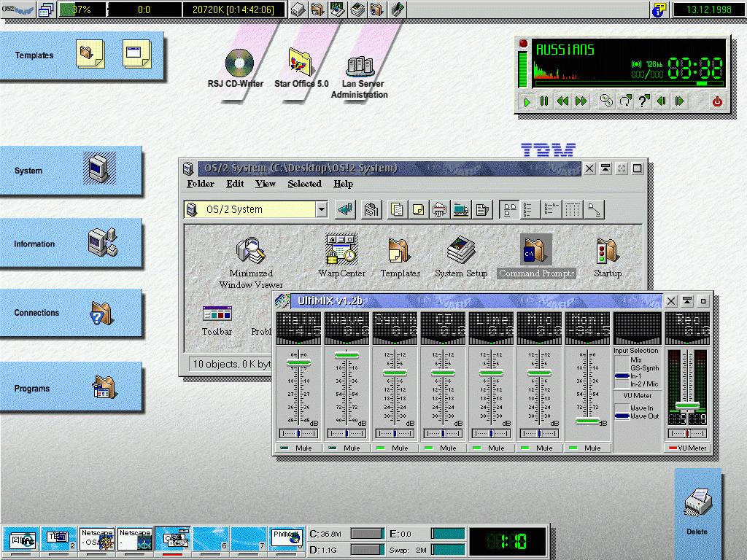
Task: Open Minimized Window Viewer in OS/2 System
Action: pos(251,251)
